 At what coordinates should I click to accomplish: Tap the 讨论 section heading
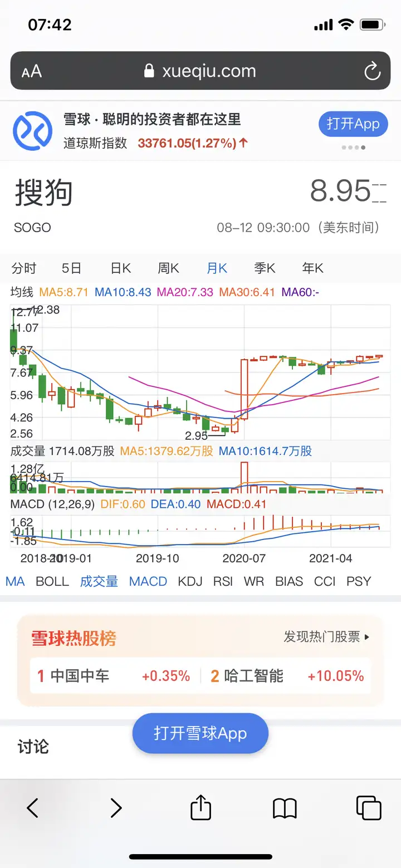[x=33, y=746]
